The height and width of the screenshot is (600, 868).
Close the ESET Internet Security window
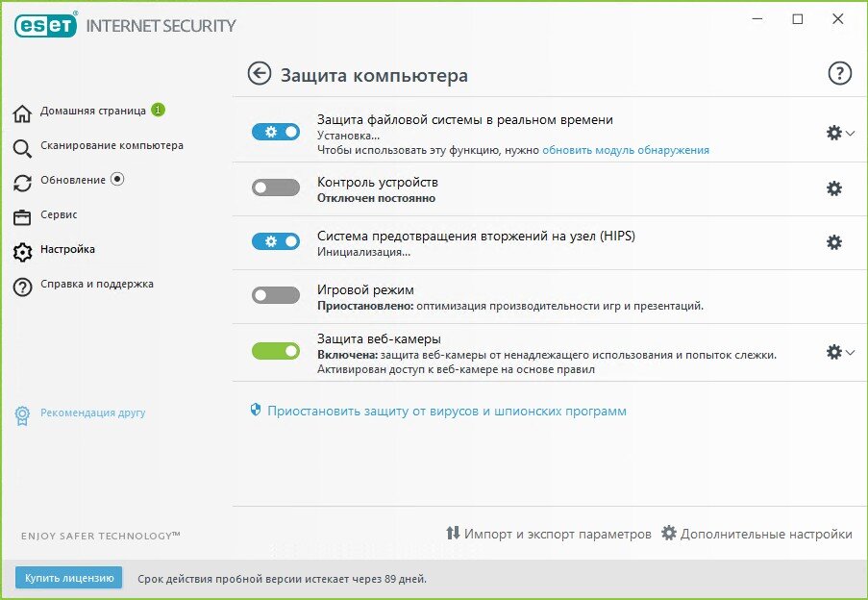[838, 19]
